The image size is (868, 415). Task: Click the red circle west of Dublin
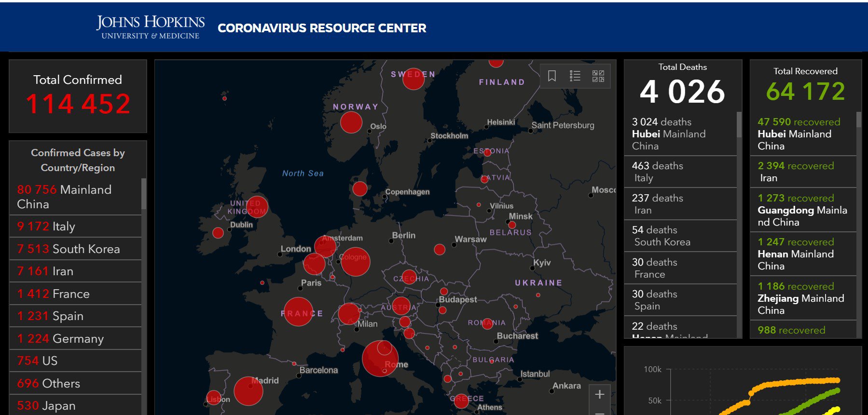coord(218,233)
